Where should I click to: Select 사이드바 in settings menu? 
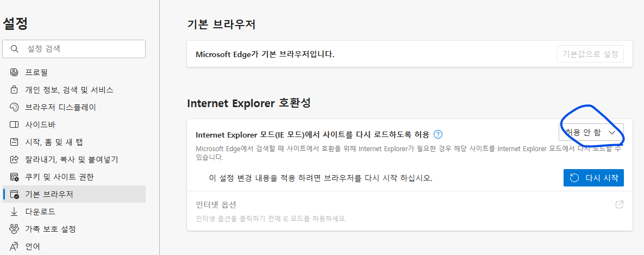74,125
